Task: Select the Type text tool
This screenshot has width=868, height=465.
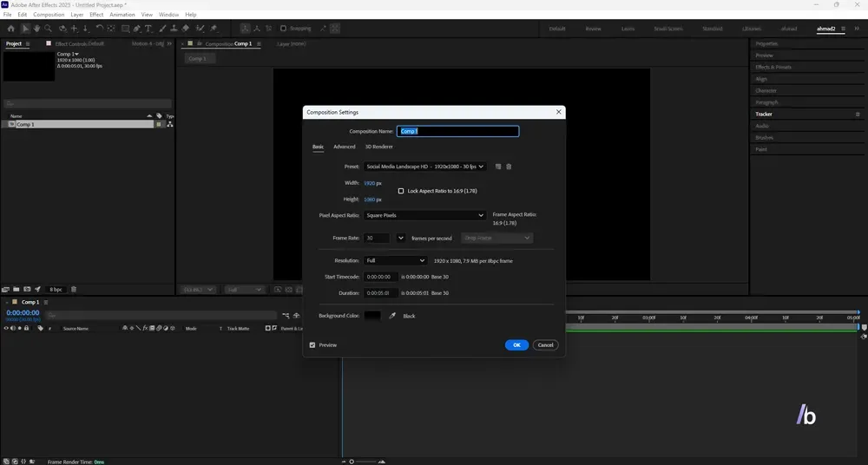Action: click(x=148, y=29)
